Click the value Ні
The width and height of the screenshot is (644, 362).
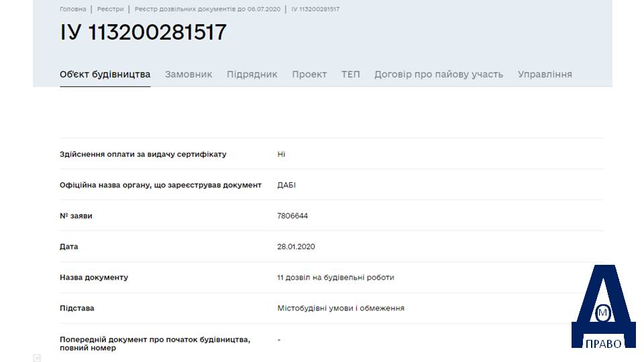[x=281, y=154]
